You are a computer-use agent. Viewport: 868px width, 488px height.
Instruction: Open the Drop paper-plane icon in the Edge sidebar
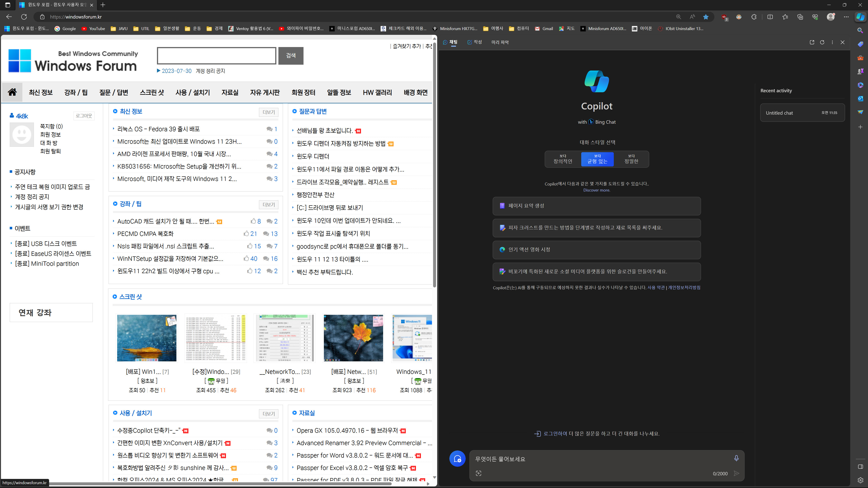coord(860,112)
